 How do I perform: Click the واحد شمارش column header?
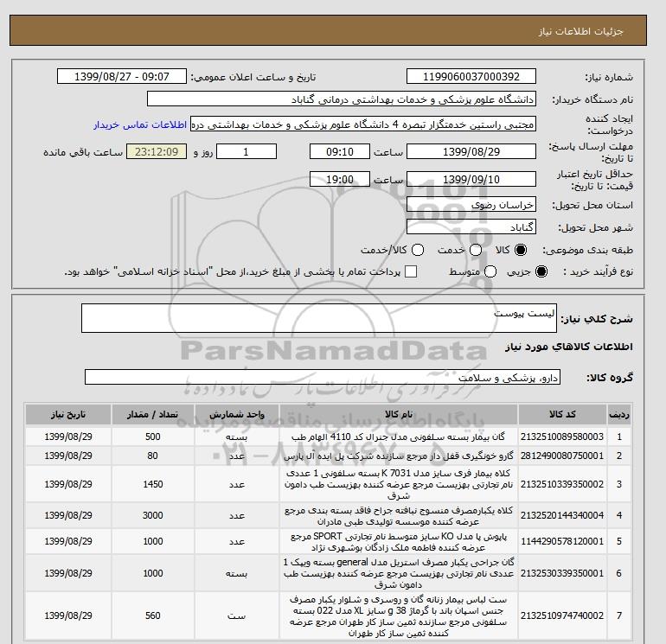tap(237, 414)
